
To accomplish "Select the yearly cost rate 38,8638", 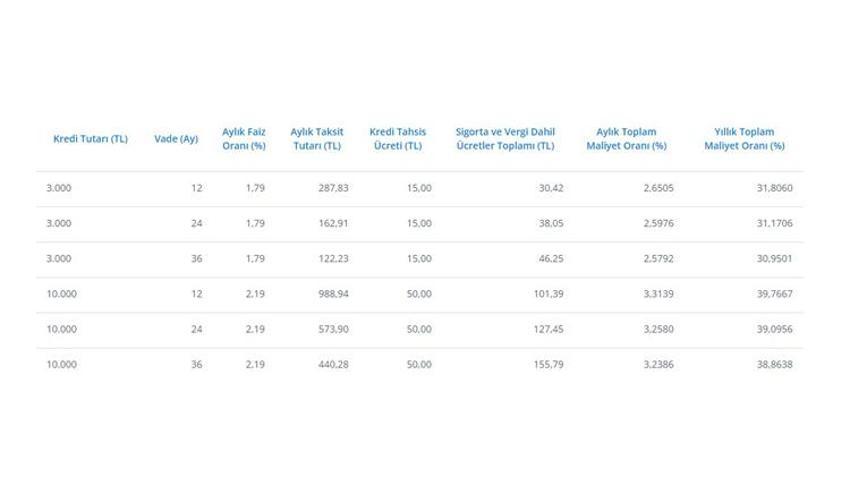I will pyautogui.click(x=775, y=364).
